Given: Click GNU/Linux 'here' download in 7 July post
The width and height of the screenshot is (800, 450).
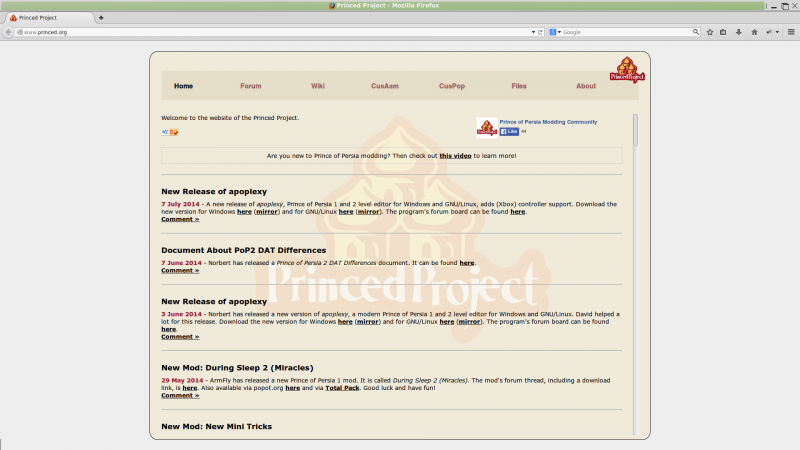Looking at the screenshot, I should click(x=346, y=212).
